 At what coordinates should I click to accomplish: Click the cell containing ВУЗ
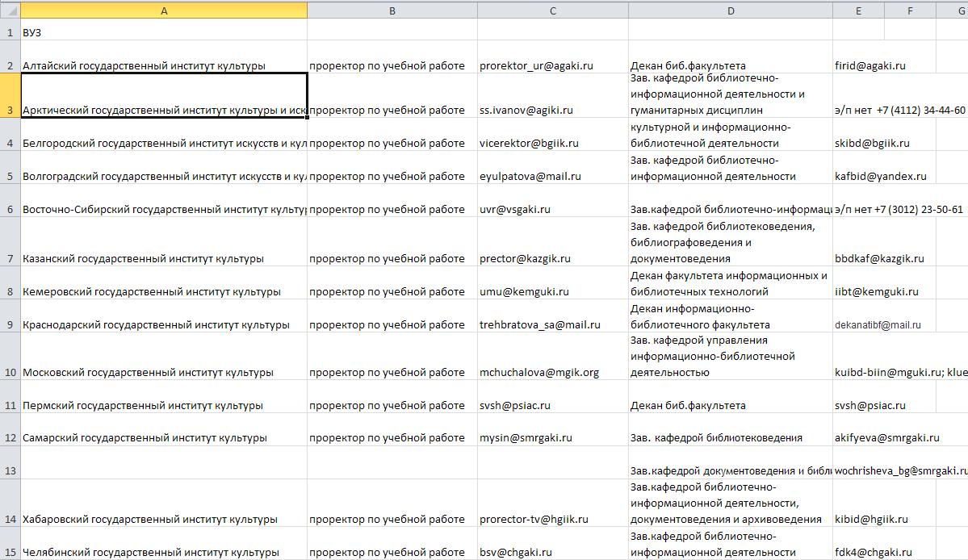tap(164, 30)
